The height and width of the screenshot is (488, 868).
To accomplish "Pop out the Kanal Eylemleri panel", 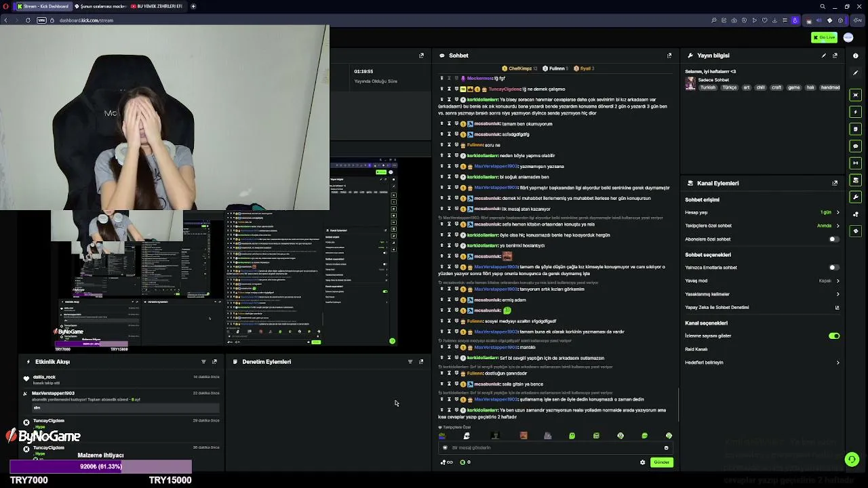I will coord(835,183).
